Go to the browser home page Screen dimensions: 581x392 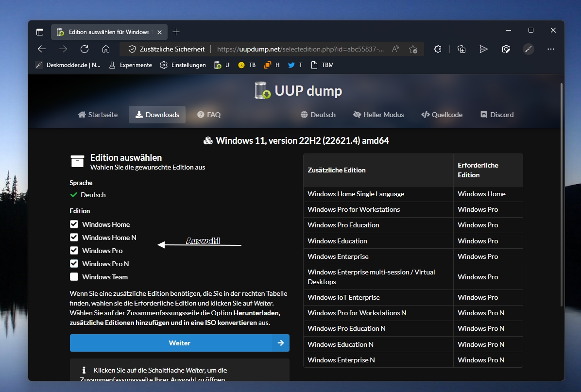(x=106, y=49)
